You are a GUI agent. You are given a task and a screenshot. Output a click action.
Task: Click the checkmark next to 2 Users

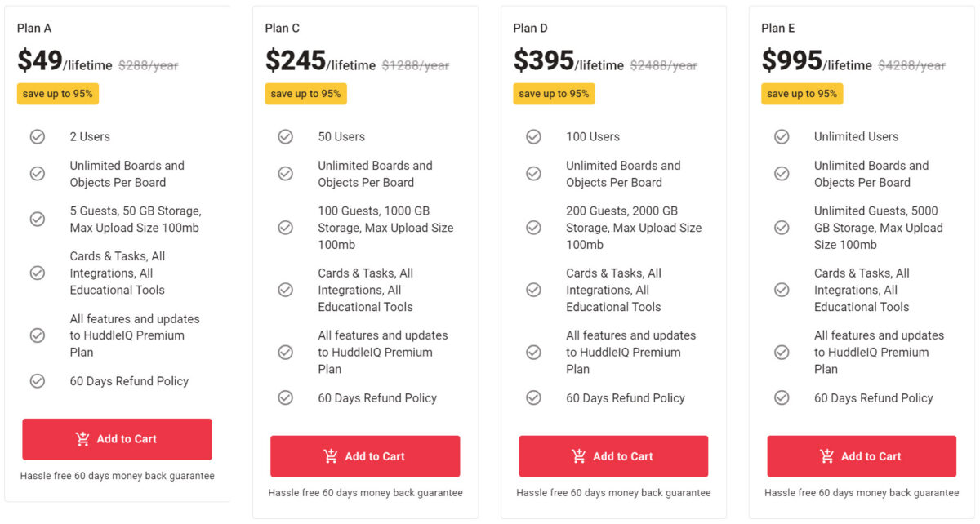click(38, 136)
